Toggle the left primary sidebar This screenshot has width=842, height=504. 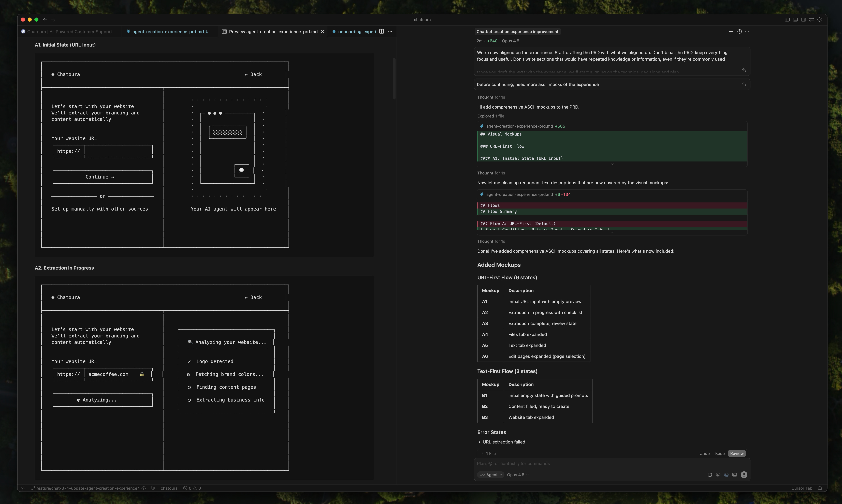pos(787,20)
